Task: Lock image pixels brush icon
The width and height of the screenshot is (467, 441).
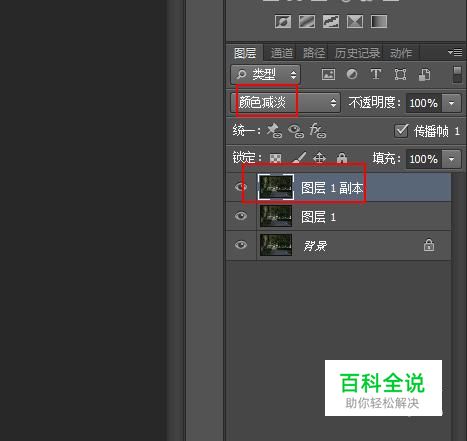Action: 299,158
